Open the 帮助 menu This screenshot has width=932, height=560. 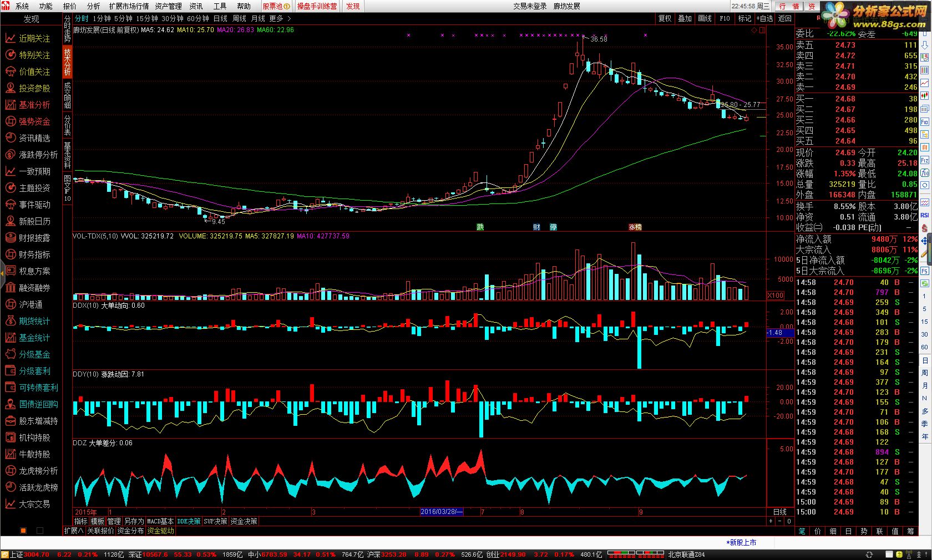click(244, 6)
